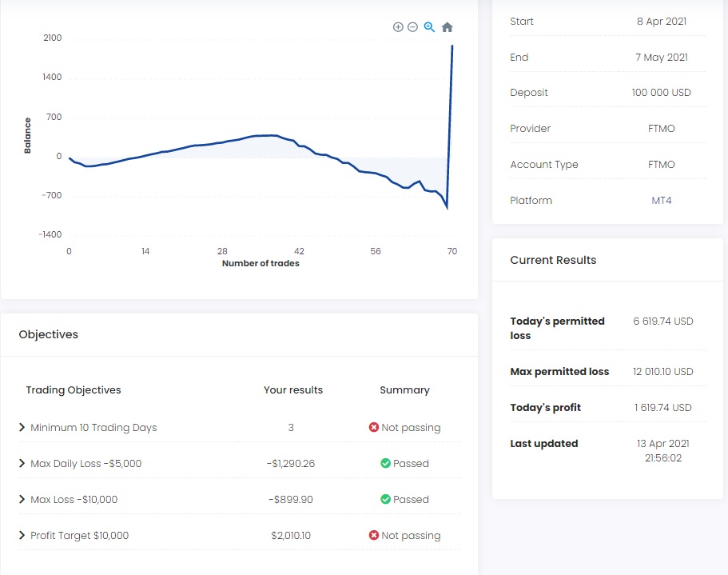Click green check icon for Max Loss row
Viewport: 728px width, 575px height.
[x=385, y=500]
